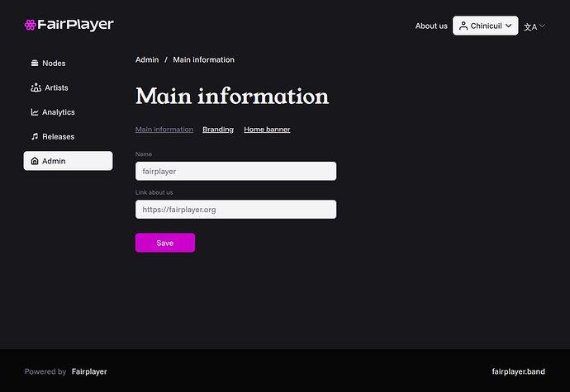Focus the Link about us input field
Image resolution: width=570 pixels, height=392 pixels.
236,210
